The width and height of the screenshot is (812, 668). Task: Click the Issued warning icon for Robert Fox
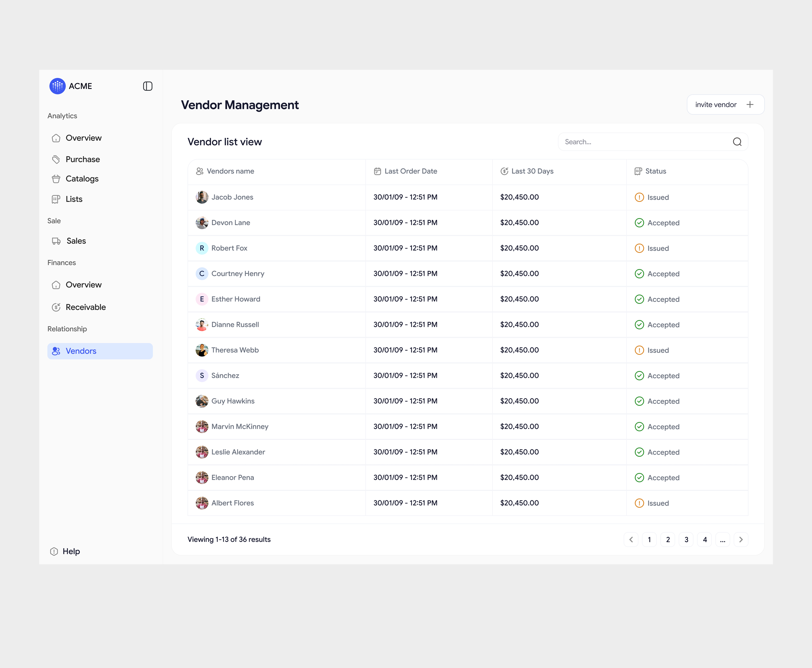pyautogui.click(x=639, y=248)
